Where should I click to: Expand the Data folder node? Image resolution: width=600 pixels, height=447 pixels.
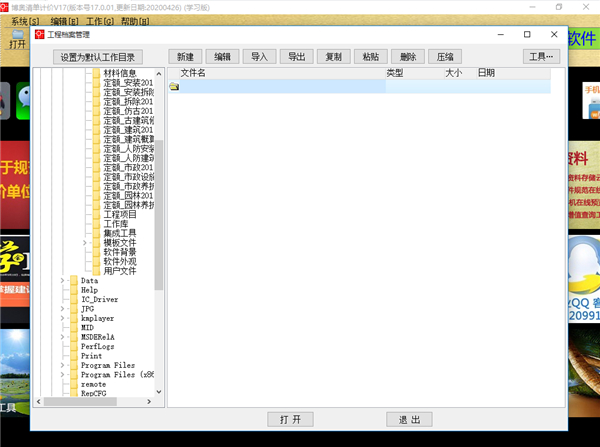62,281
